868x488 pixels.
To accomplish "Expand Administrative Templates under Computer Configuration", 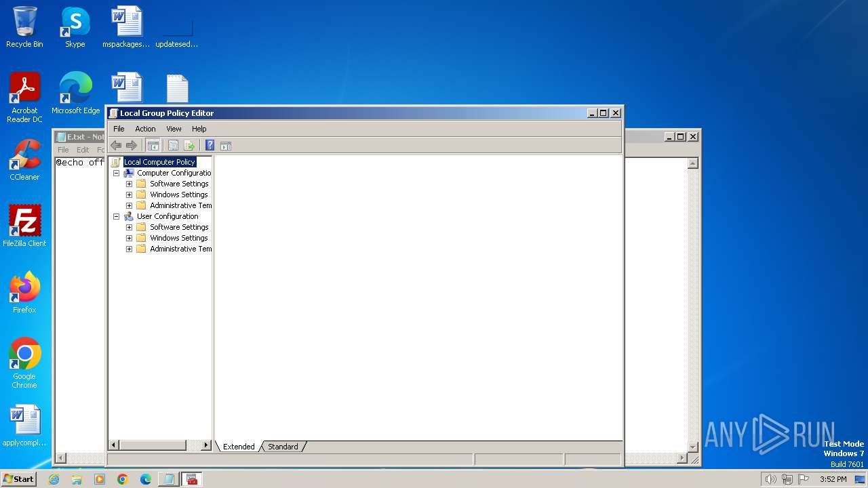I will click(x=129, y=205).
